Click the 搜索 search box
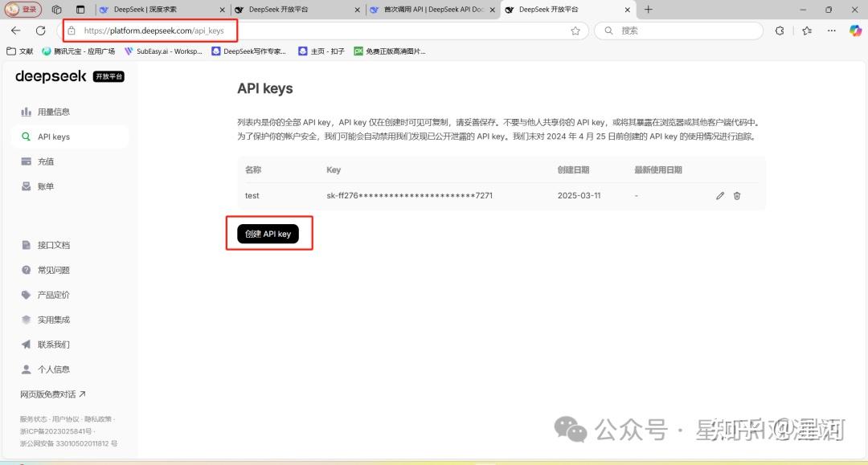This screenshot has height=465, width=868. click(x=678, y=31)
